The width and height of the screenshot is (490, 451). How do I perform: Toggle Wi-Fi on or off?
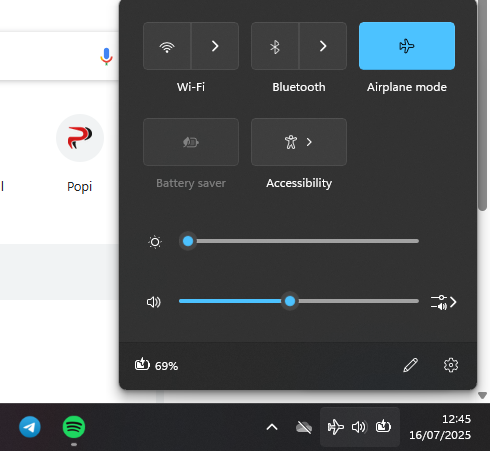coord(167,46)
